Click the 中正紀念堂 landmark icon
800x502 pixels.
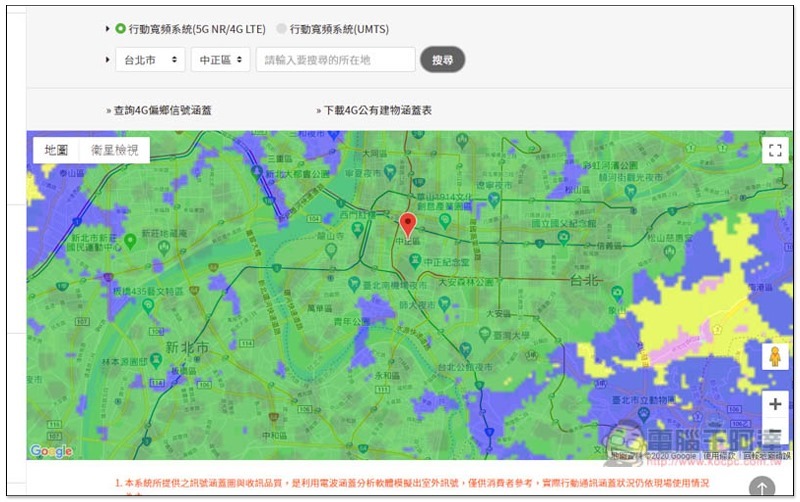coord(415,261)
